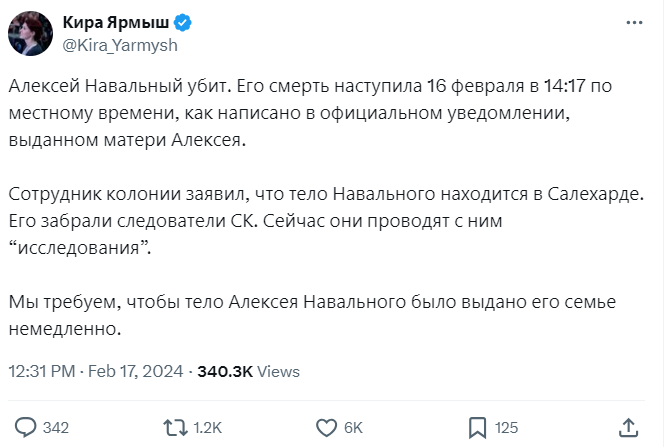Click the 12:31 PM timestamp
Viewport: 667px width, 447px height.
[x=42, y=371]
